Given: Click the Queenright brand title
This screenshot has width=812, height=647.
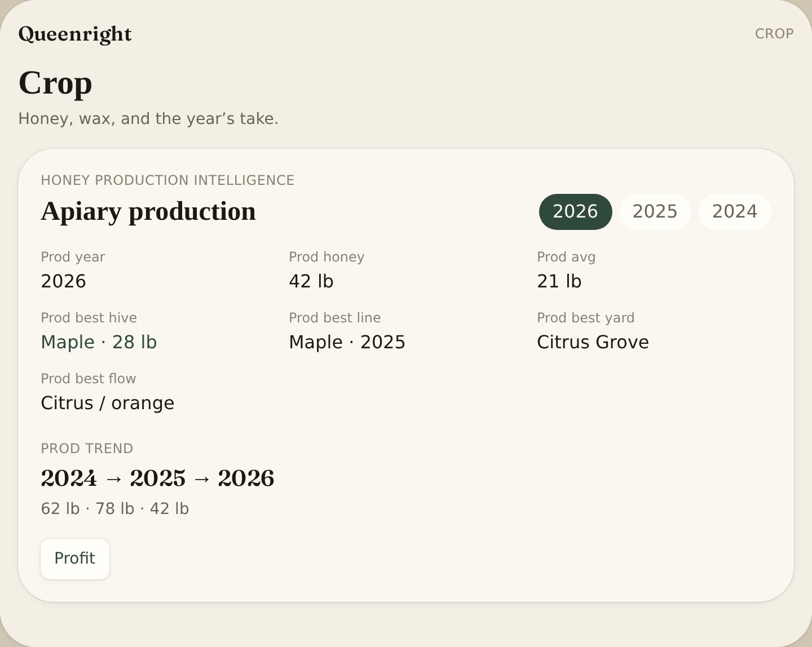Looking at the screenshot, I should point(75,34).
